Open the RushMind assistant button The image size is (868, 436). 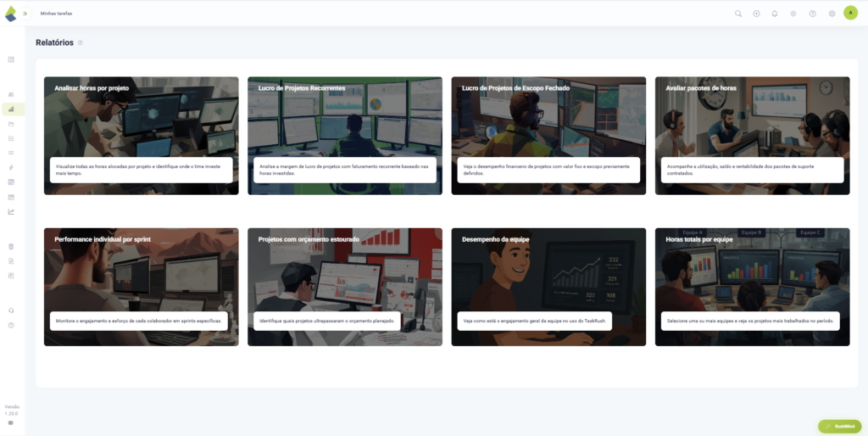coord(840,426)
